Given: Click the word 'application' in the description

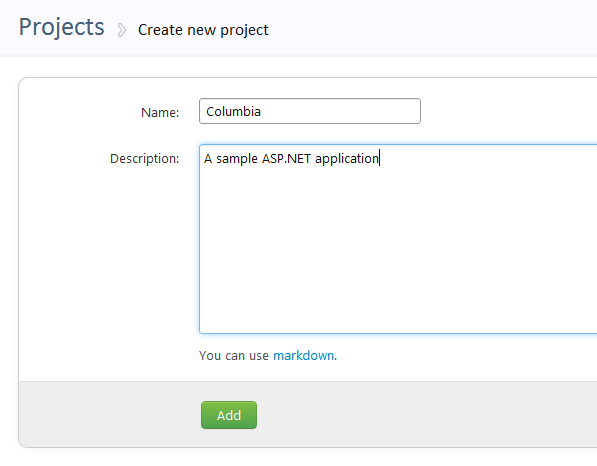Looking at the screenshot, I should tap(346, 159).
